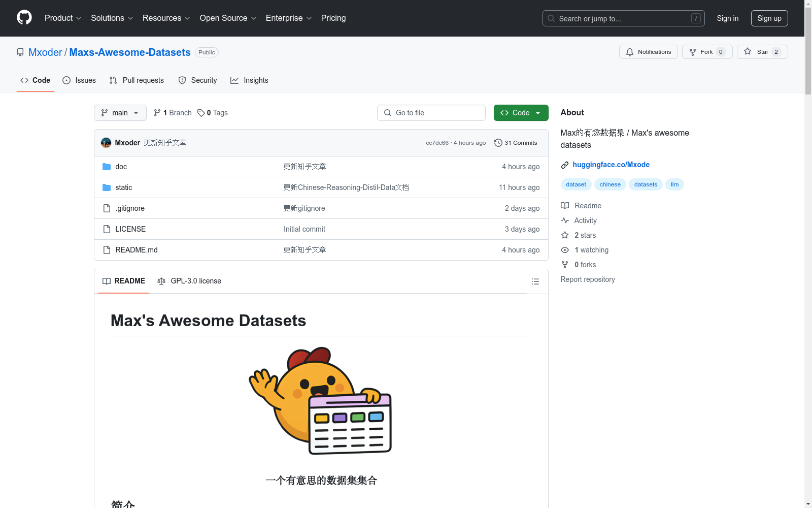Click the bell icon in Notifications button

[x=630, y=52]
